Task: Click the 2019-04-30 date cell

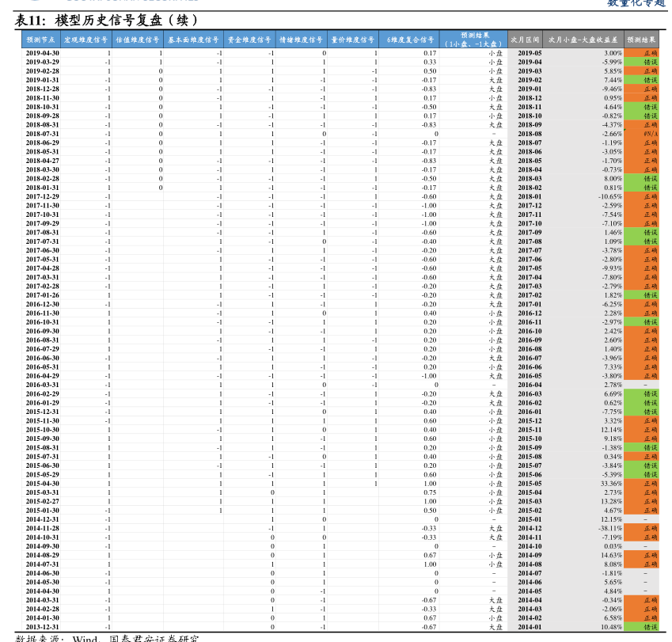Action: [42, 53]
